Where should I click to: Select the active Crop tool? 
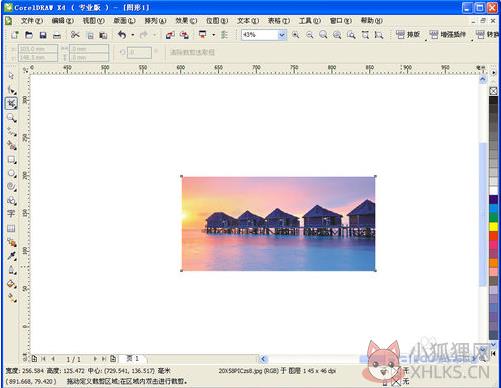tap(11, 103)
